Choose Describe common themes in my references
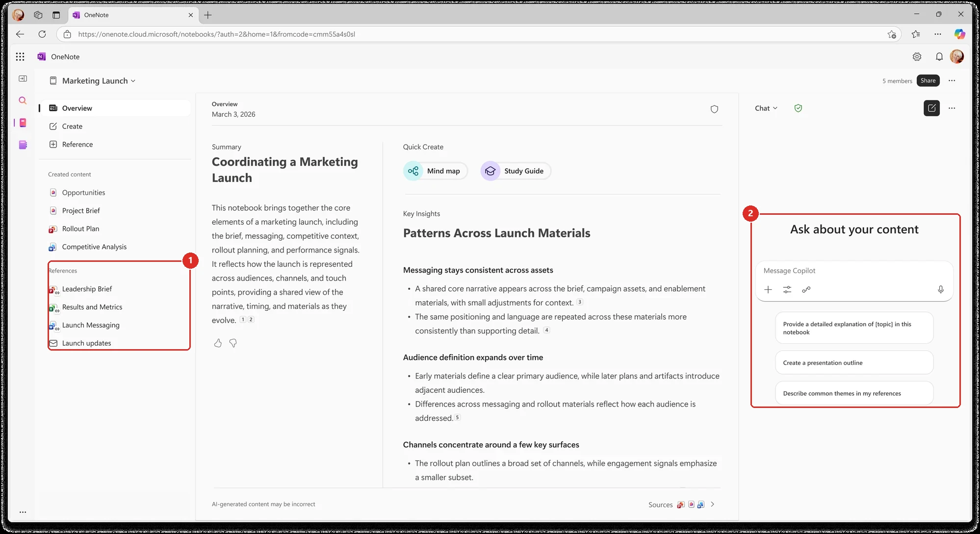Viewport: 980px width, 534px height. (x=854, y=393)
